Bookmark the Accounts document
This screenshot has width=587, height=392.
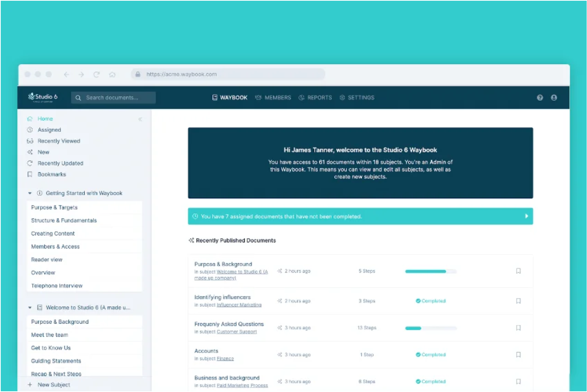(x=518, y=355)
